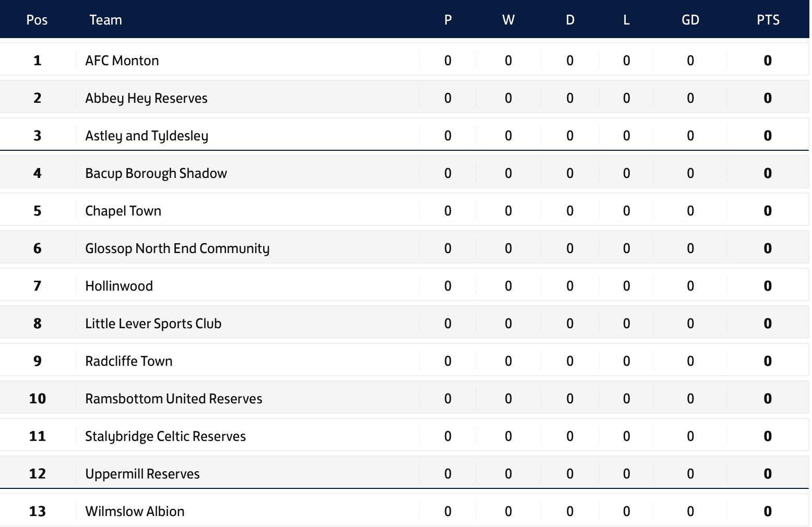The height and width of the screenshot is (527, 812).
Task: Select Little Lever Sports Club
Action: [153, 324]
